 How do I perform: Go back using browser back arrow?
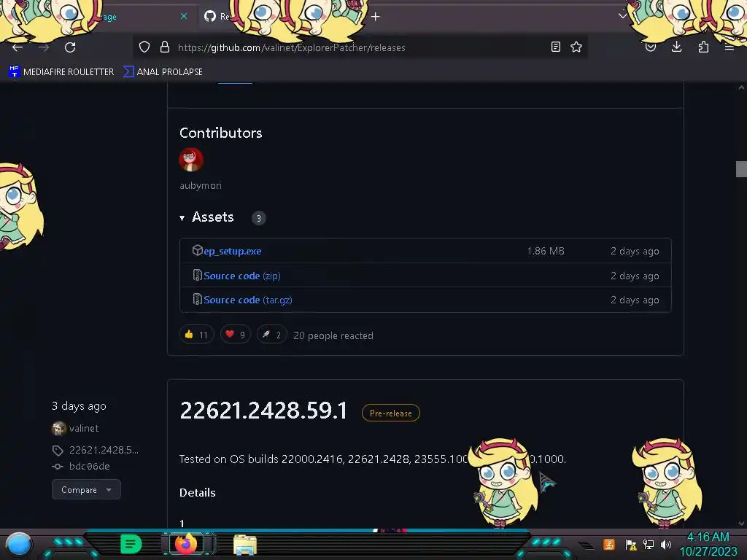coord(18,47)
